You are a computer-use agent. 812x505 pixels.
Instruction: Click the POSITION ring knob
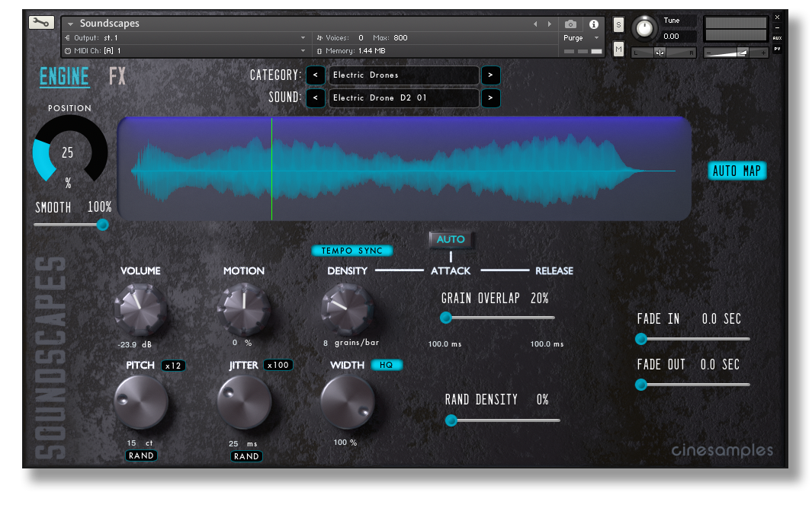(70, 150)
